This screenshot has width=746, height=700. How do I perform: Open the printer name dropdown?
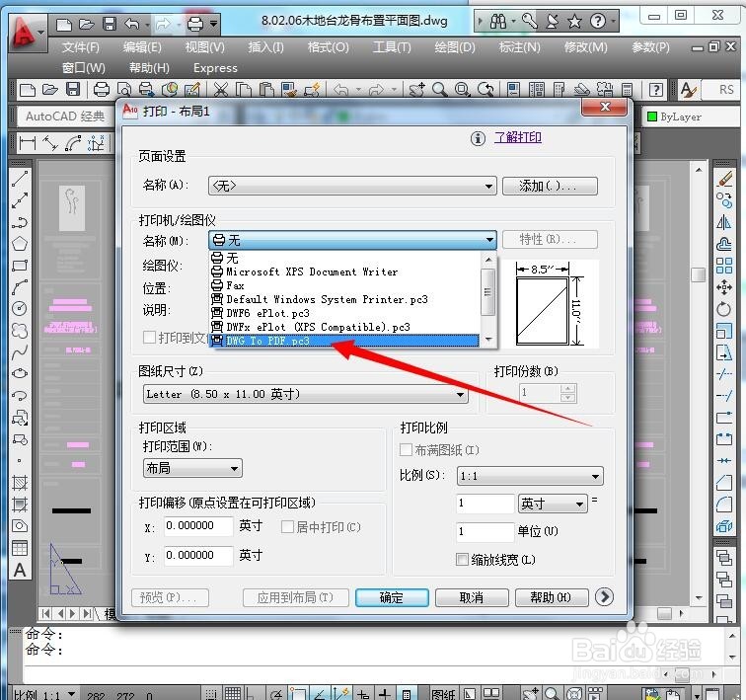coord(352,240)
